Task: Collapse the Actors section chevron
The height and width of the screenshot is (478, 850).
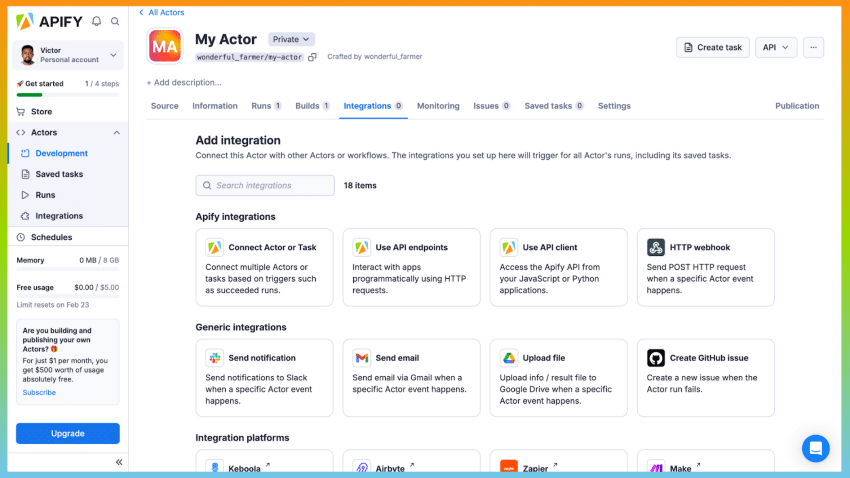Action: 117,133
